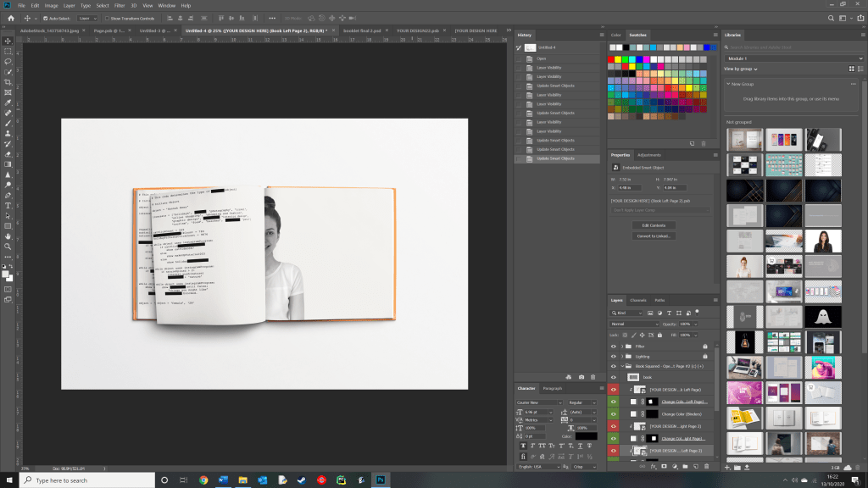
Task: Toggle the Auto-Select checkbox
Action: tap(45, 17)
